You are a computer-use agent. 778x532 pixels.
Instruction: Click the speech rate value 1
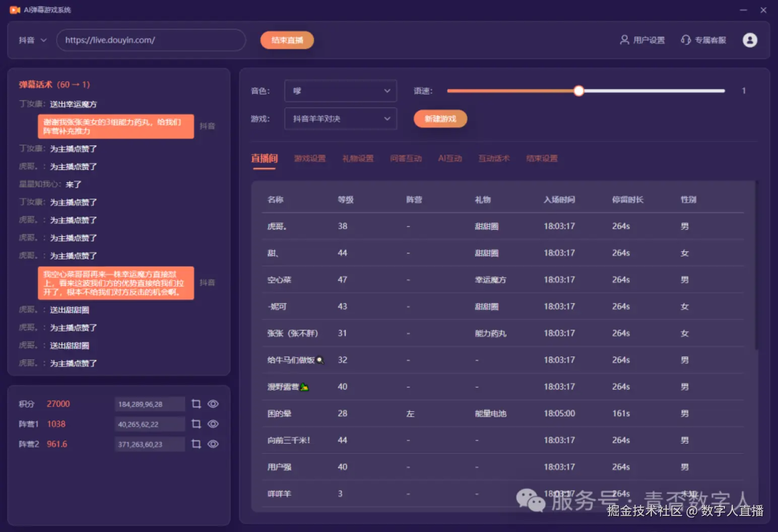743,91
